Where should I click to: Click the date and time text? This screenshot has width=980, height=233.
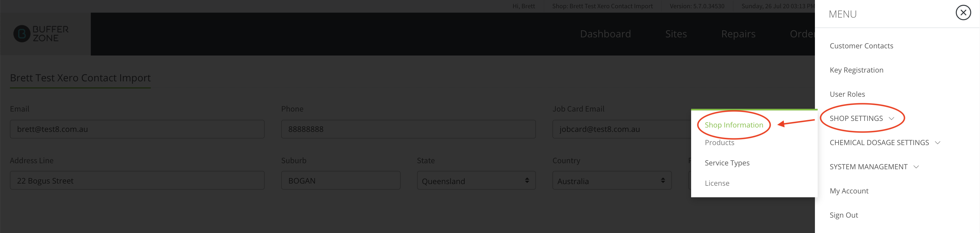pyautogui.click(x=778, y=6)
